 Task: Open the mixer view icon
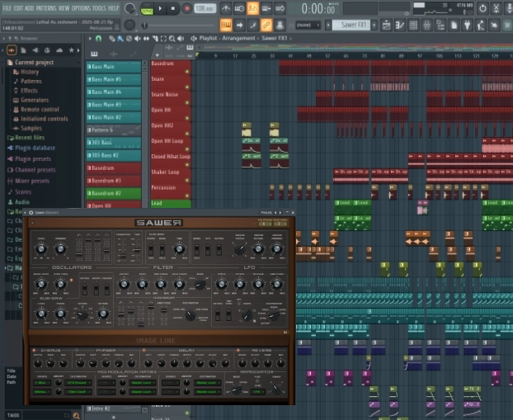[426, 26]
